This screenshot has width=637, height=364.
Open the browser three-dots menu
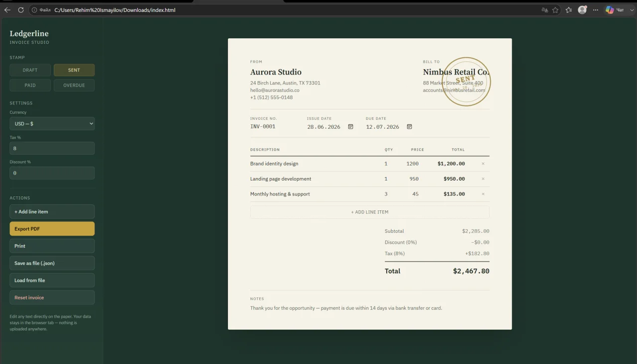point(595,10)
